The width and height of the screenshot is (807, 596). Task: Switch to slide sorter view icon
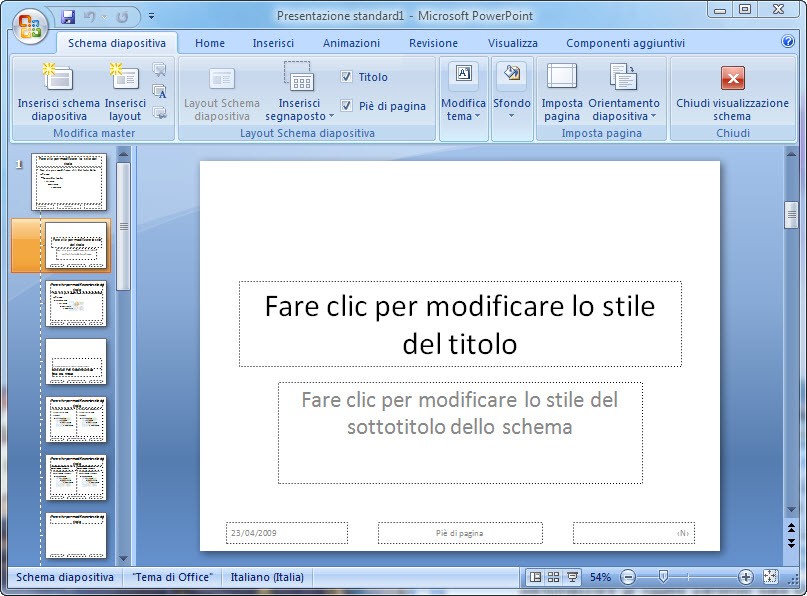coord(554,577)
